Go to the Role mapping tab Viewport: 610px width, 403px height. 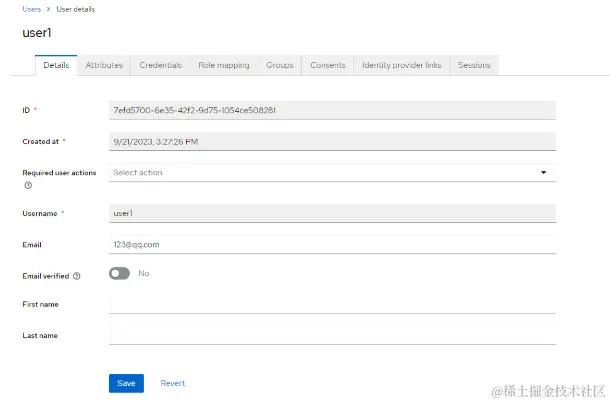pos(223,65)
